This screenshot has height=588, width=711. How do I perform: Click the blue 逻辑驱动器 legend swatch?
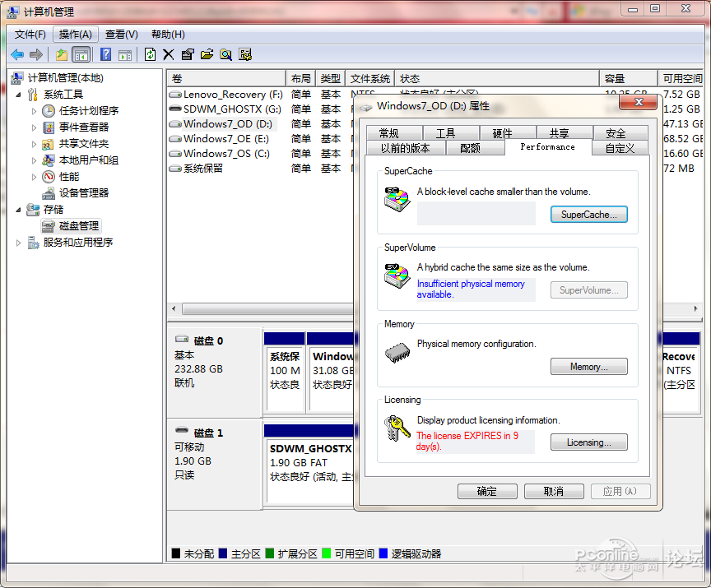click(383, 553)
